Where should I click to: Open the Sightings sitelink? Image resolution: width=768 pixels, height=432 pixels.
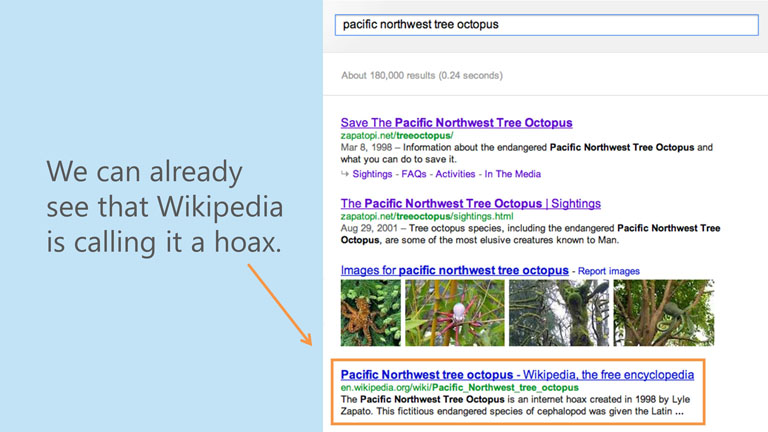(x=373, y=173)
